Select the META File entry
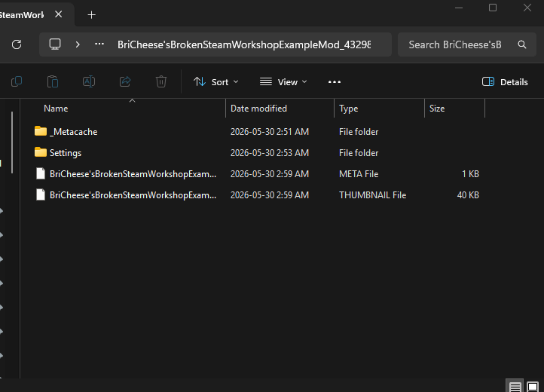The image size is (544, 392). coord(257,174)
